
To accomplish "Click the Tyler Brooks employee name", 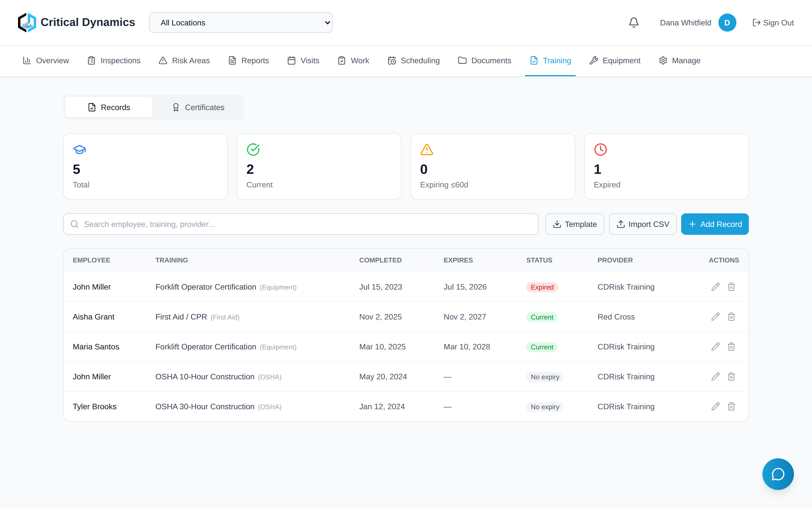I will 95,406.
